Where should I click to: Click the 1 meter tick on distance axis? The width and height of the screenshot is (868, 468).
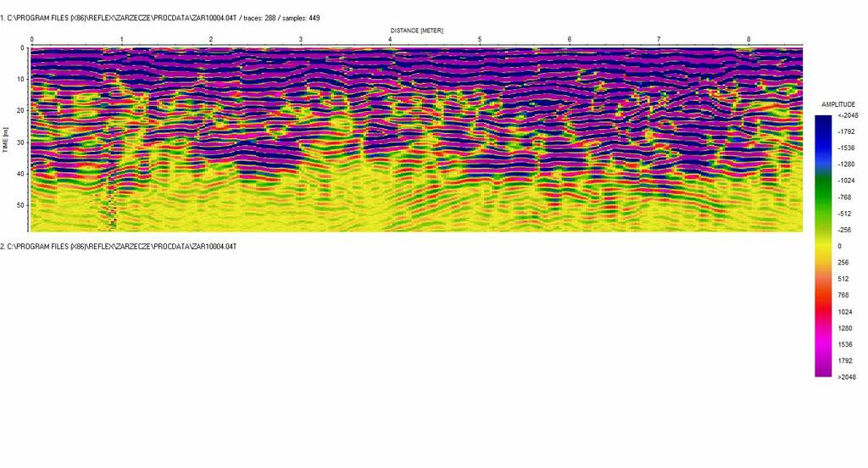coord(121,40)
